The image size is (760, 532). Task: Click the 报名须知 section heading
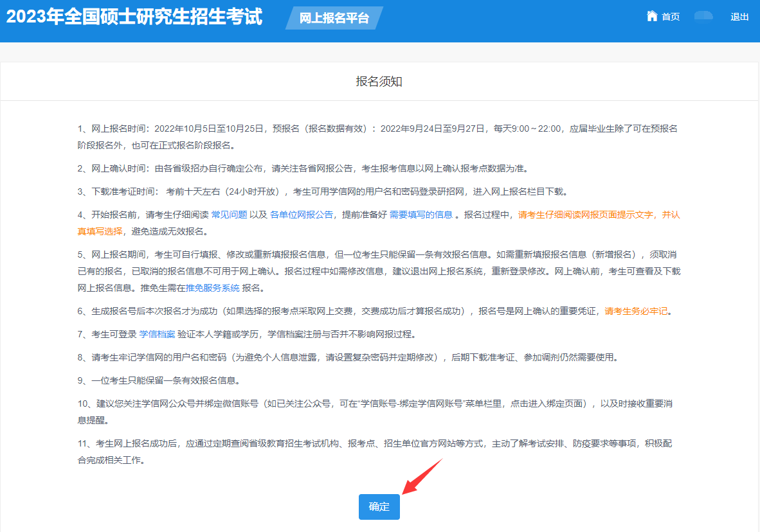click(379, 82)
